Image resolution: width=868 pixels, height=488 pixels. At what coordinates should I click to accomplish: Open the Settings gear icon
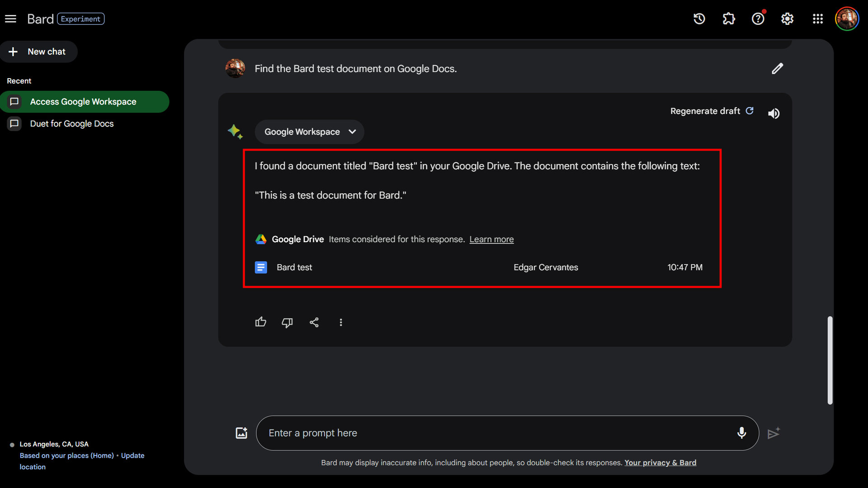pyautogui.click(x=787, y=19)
